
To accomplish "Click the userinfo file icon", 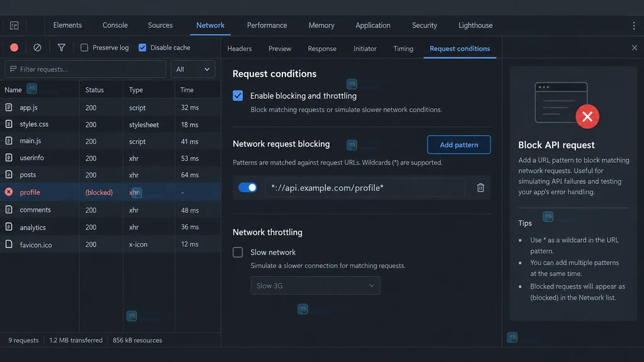I will coord(9,158).
